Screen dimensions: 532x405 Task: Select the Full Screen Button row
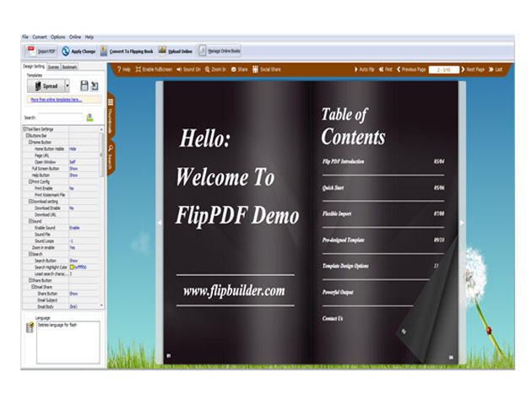click(61, 169)
